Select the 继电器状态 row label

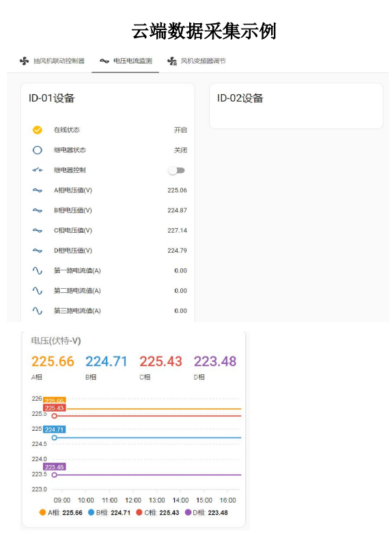(70, 150)
